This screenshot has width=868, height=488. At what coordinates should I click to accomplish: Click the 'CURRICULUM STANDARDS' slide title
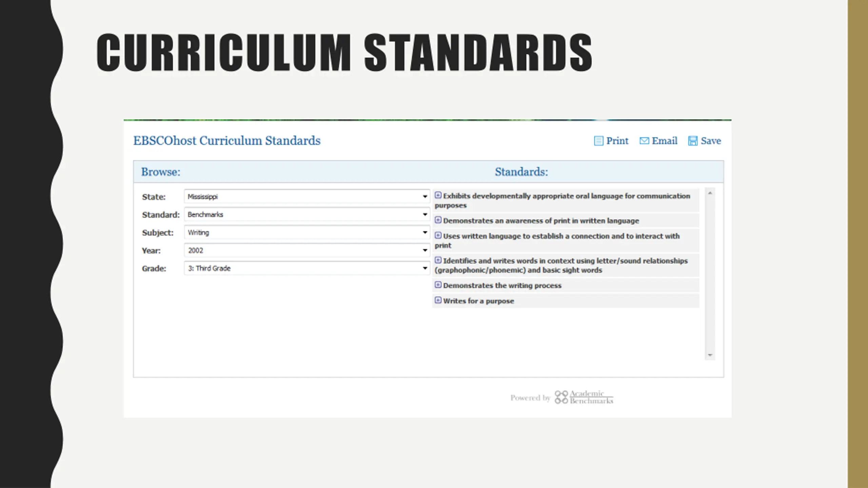tap(344, 53)
